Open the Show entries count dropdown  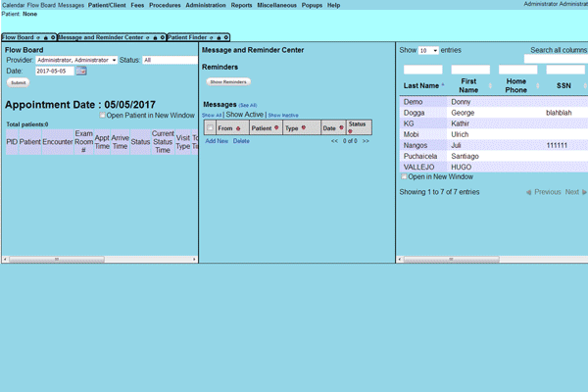click(428, 50)
